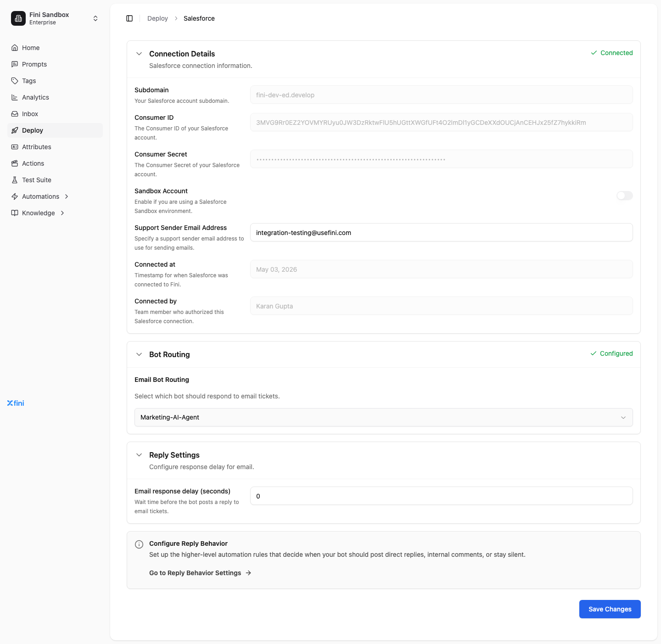Select Test Suite in sidebar
The height and width of the screenshot is (644, 661).
point(55,180)
